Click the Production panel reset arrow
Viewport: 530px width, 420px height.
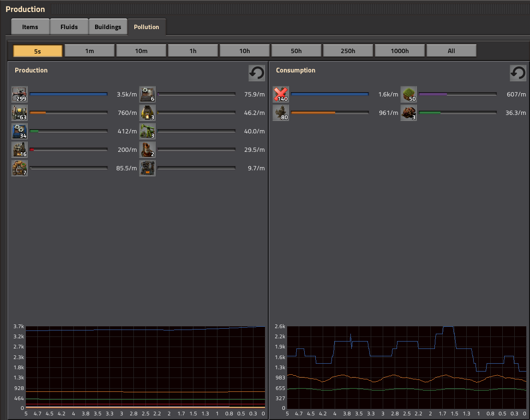point(256,73)
